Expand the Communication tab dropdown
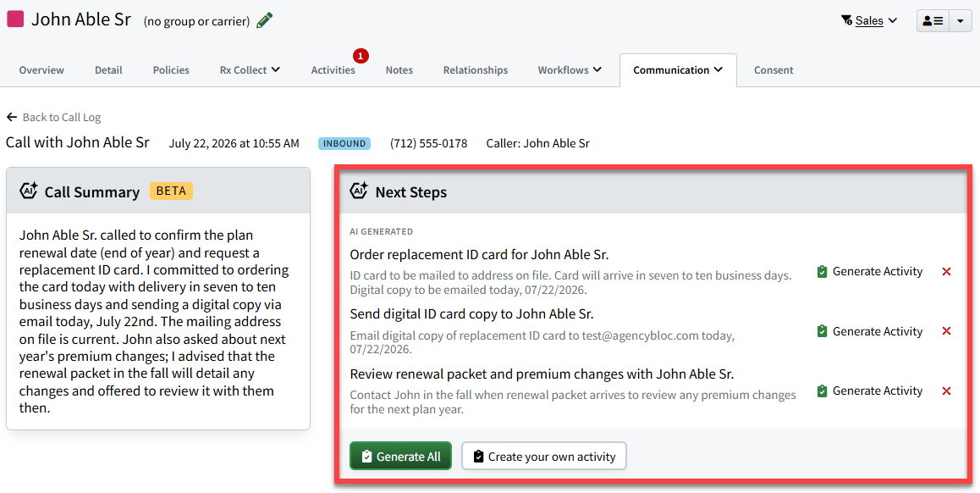The height and width of the screenshot is (493, 980). (678, 70)
